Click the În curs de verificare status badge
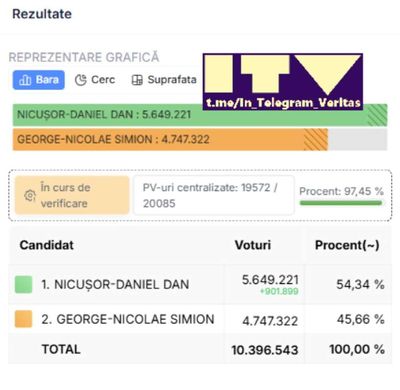The height and width of the screenshot is (390, 400). click(x=72, y=195)
